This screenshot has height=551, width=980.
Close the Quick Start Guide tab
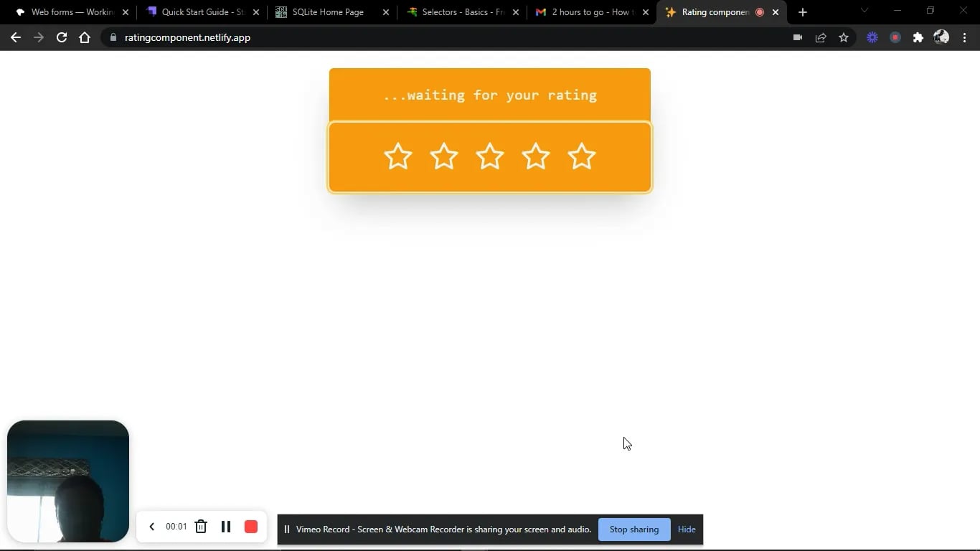pyautogui.click(x=256, y=12)
